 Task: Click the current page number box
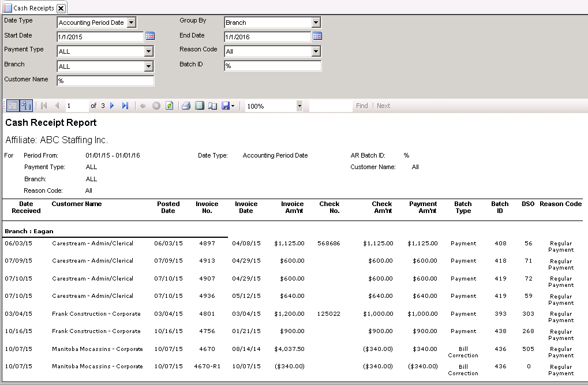pos(77,106)
